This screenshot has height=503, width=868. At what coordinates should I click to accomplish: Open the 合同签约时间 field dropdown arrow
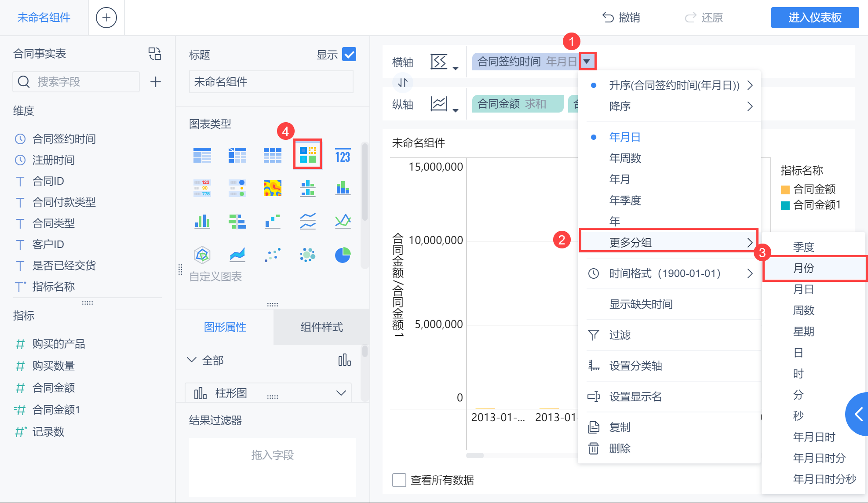click(587, 62)
